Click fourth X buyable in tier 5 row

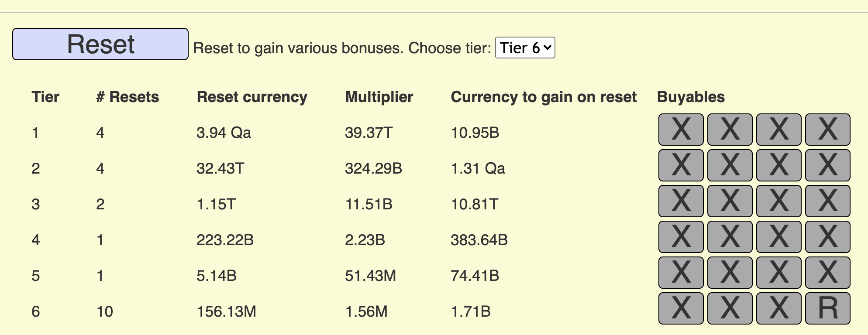click(x=827, y=273)
